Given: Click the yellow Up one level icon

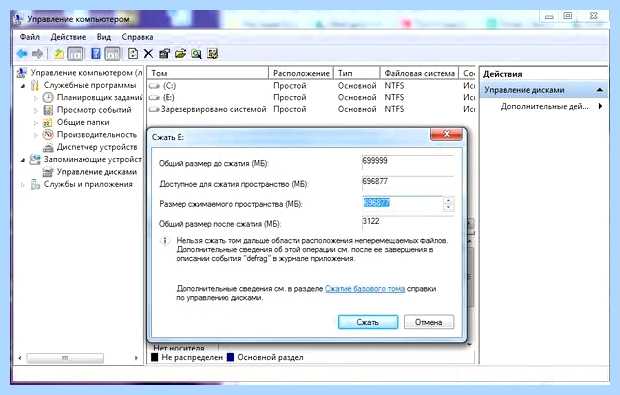Looking at the screenshot, I should tap(59, 53).
